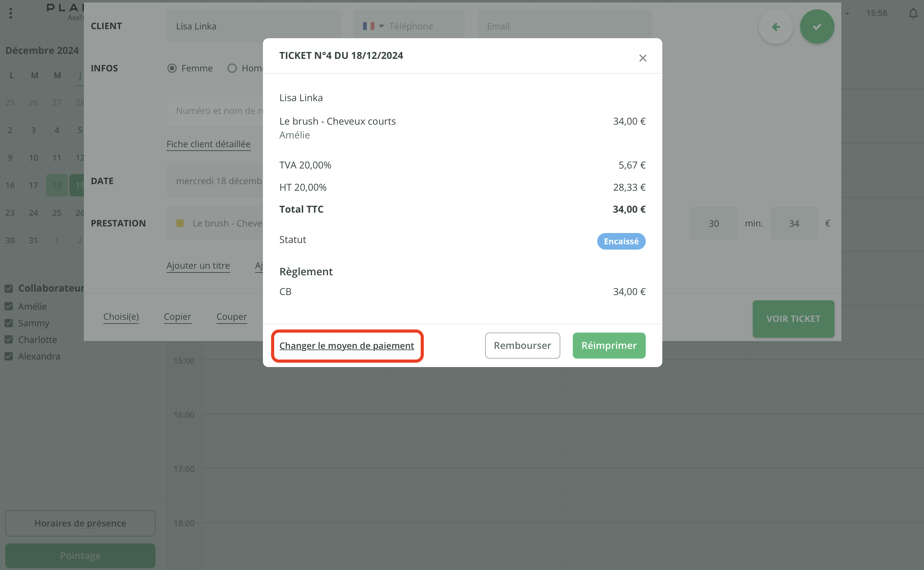Expand the phone country code dropdown arrow

(381, 26)
